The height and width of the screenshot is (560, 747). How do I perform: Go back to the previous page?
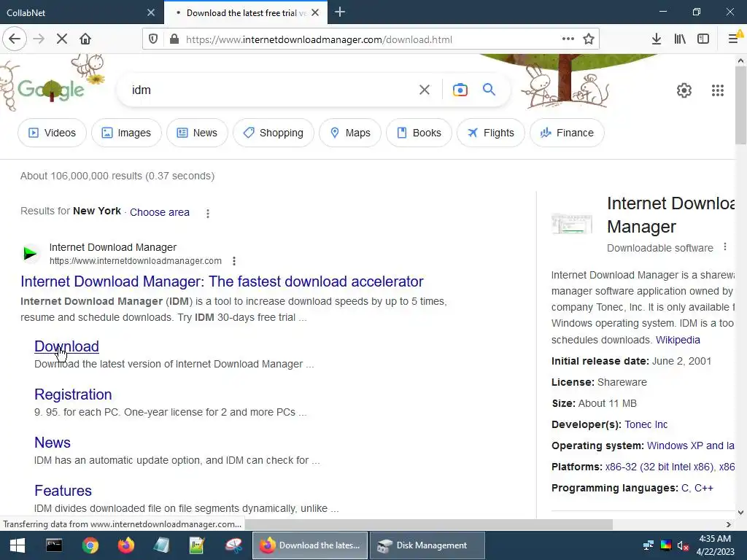(x=15, y=39)
